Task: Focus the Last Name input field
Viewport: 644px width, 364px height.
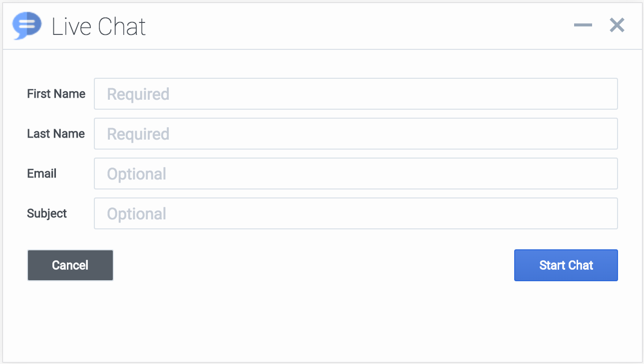Action: pos(355,134)
